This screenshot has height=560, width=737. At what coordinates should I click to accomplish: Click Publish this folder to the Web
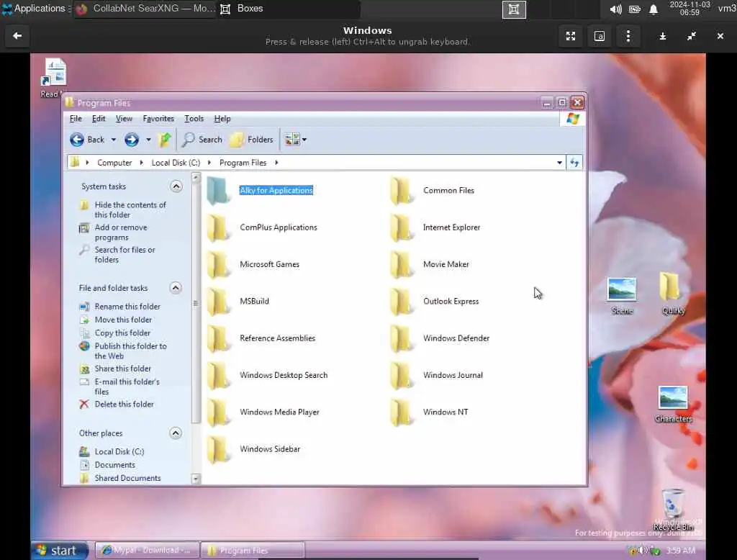tap(131, 351)
